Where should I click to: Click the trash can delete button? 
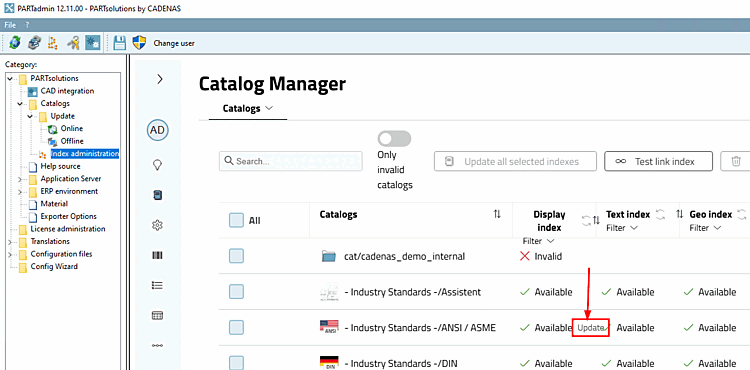click(736, 161)
